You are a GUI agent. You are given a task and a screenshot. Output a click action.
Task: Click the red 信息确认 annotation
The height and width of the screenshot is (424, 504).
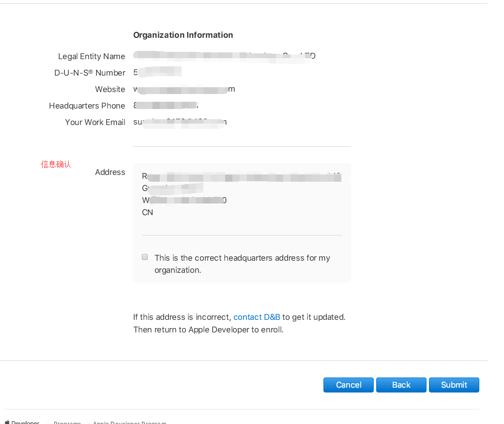click(x=56, y=164)
